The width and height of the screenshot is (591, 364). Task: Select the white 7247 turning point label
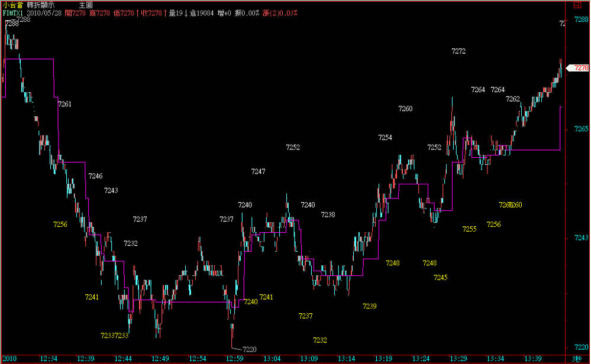point(258,171)
